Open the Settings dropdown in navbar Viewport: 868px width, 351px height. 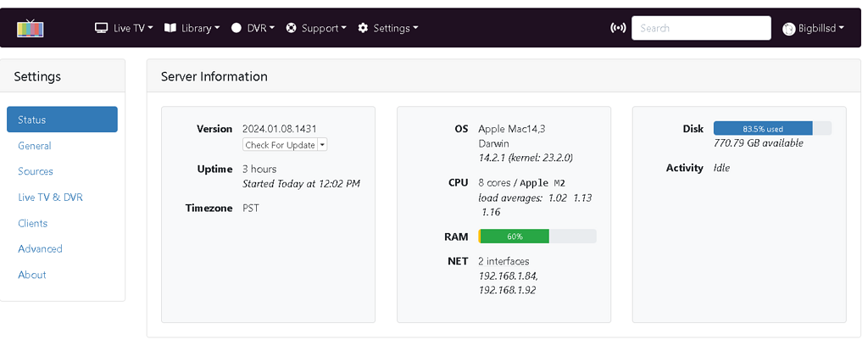tap(388, 28)
